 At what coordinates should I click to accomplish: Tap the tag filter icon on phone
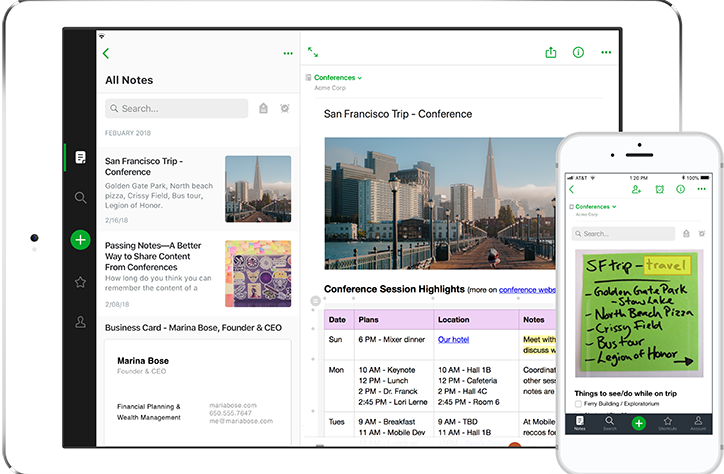(x=686, y=234)
